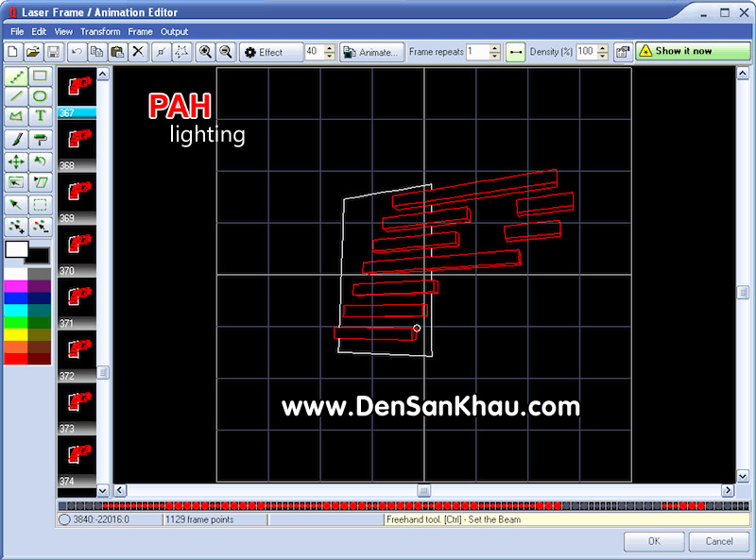This screenshot has width=756, height=560.
Task: Toggle the point distance button beside Density
Action: (x=515, y=52)
